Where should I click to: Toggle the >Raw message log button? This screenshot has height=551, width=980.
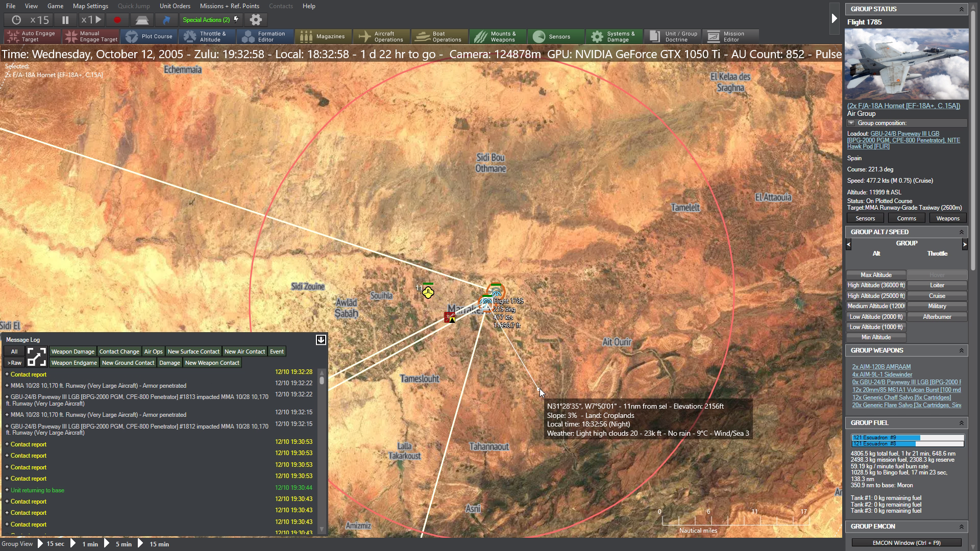pyautogui.click(x=14, y=363)
